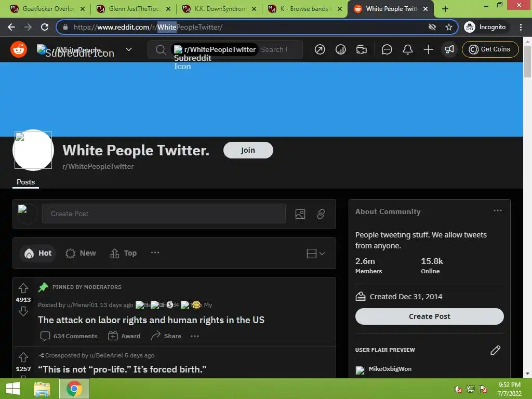This screenshot has height=399, width=532.
Task: Give Award to the pinned post
Action: click(124, 336)
